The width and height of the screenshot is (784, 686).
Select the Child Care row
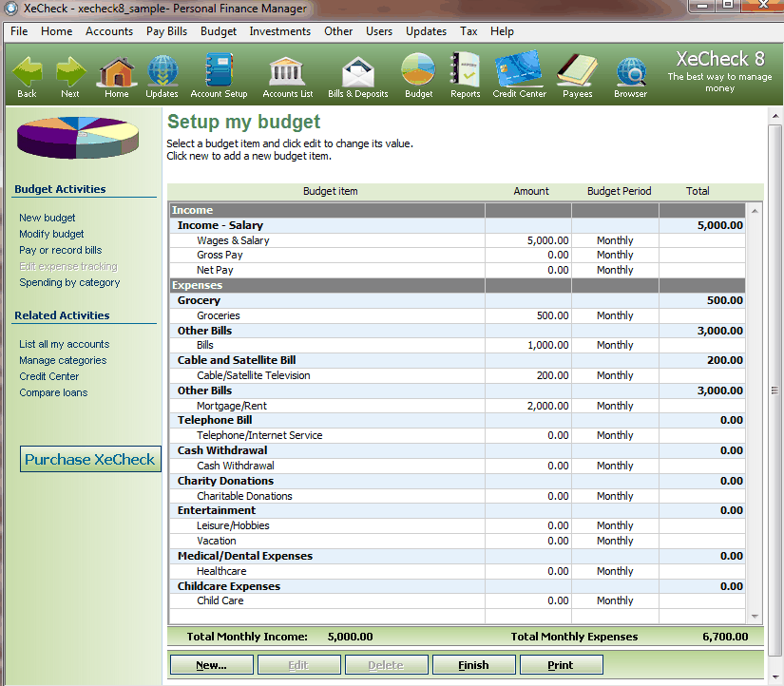pyautogui.click(x=457, y=600)
